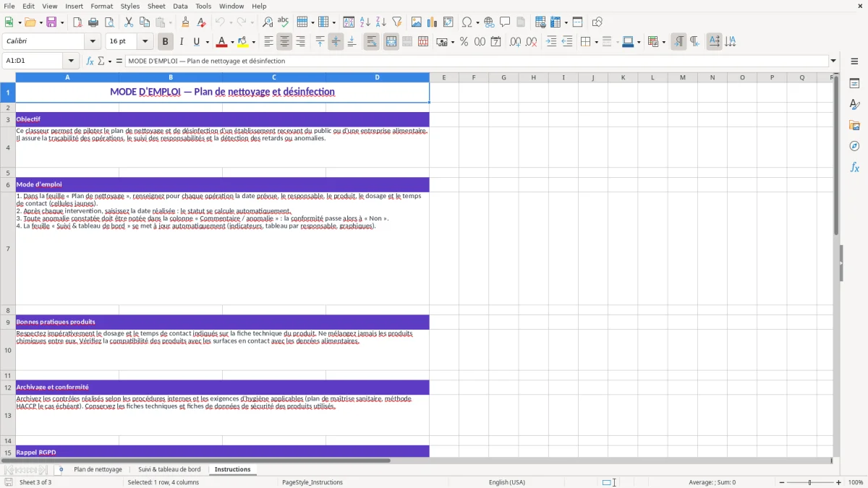Click the Export as PDF icon
Image resolution: width=868 pixels, height=488 pixels.
77,22
